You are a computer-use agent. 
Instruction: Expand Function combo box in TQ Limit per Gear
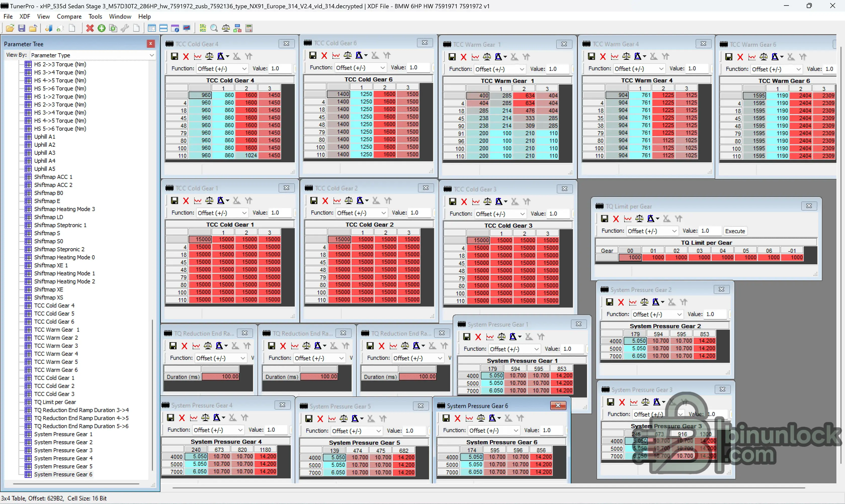(674, 231)
